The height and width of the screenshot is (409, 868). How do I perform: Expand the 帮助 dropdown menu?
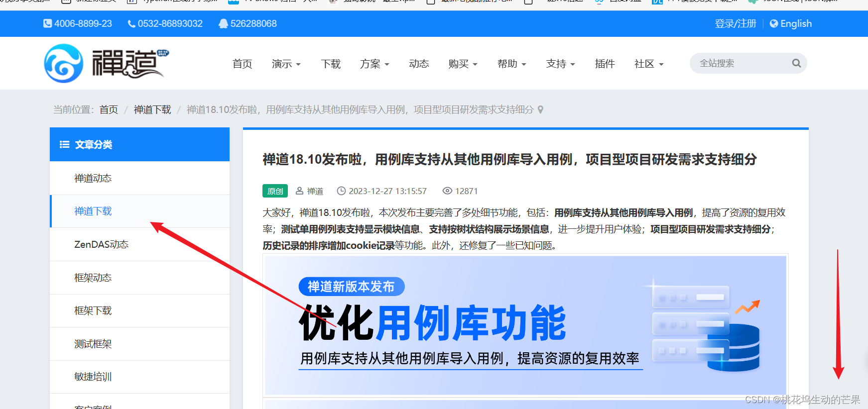click(512, 64)
